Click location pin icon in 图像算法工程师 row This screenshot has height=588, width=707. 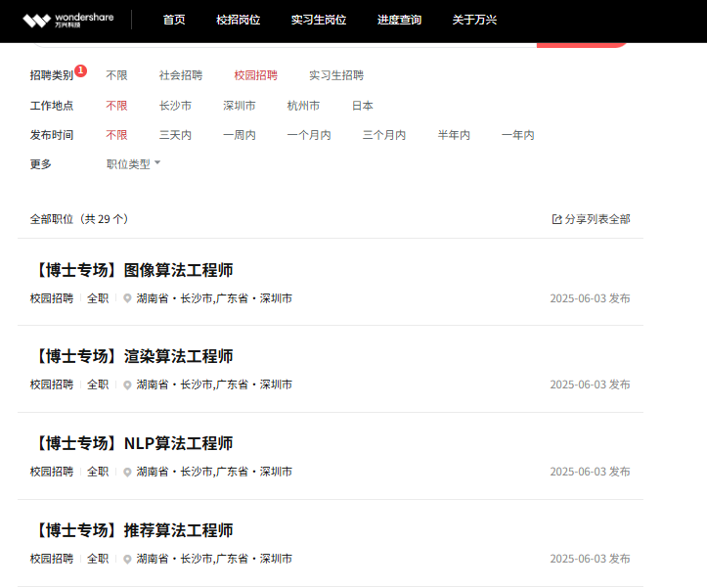pyautogui.click(x=127, y=298)
